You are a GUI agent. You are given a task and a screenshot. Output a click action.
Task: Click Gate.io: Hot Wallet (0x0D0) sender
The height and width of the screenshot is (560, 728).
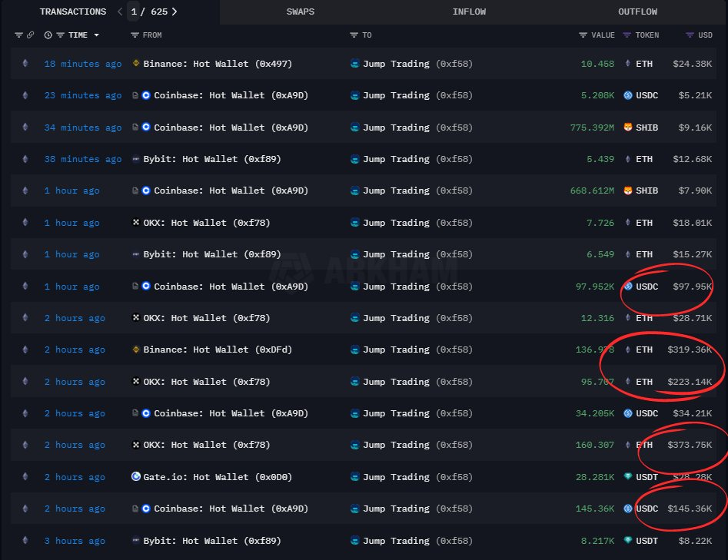coord(218,477)
